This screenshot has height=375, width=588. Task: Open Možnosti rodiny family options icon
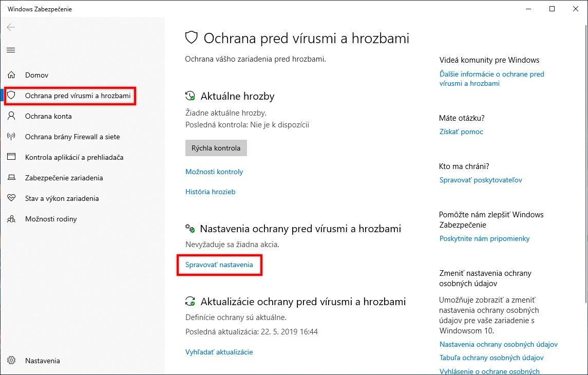(11, 219)
